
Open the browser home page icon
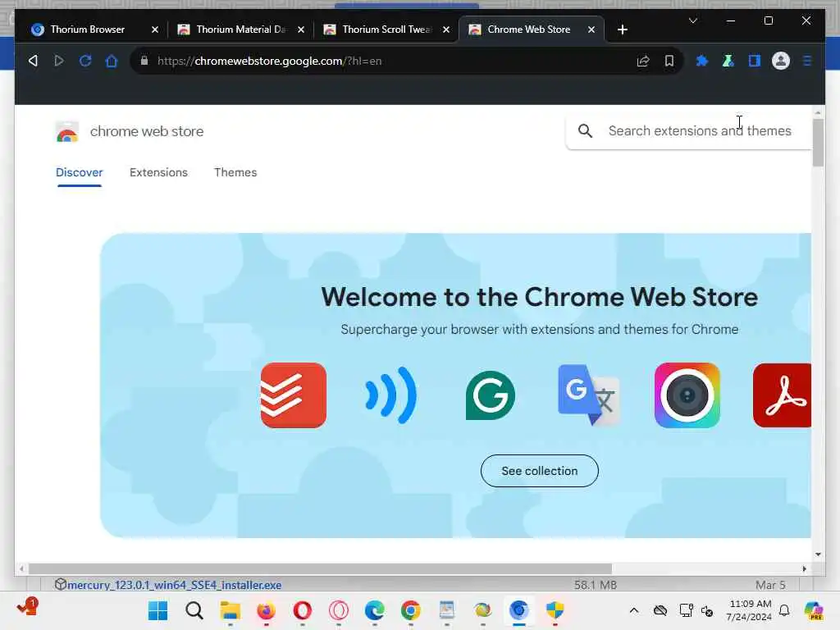tap(112, 61)
